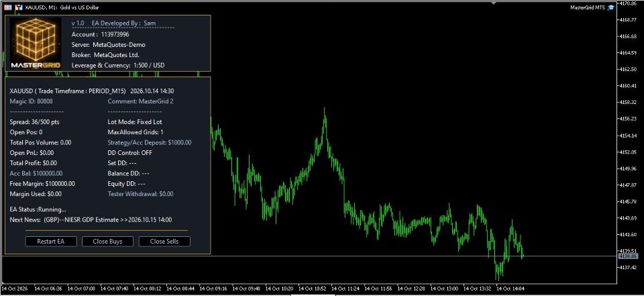The image size is (644, 296).
Task: Click the Balance DD: --- text
Action: [x=129, y=173]
